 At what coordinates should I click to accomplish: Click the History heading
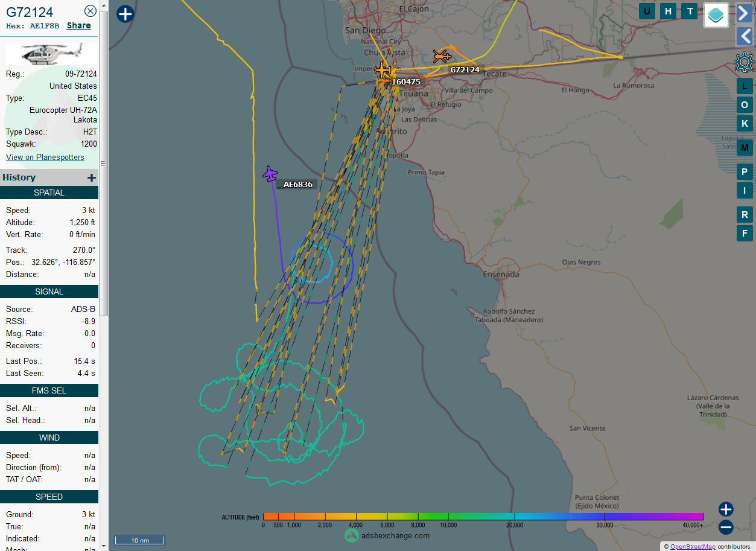click(x=19, y=177)
